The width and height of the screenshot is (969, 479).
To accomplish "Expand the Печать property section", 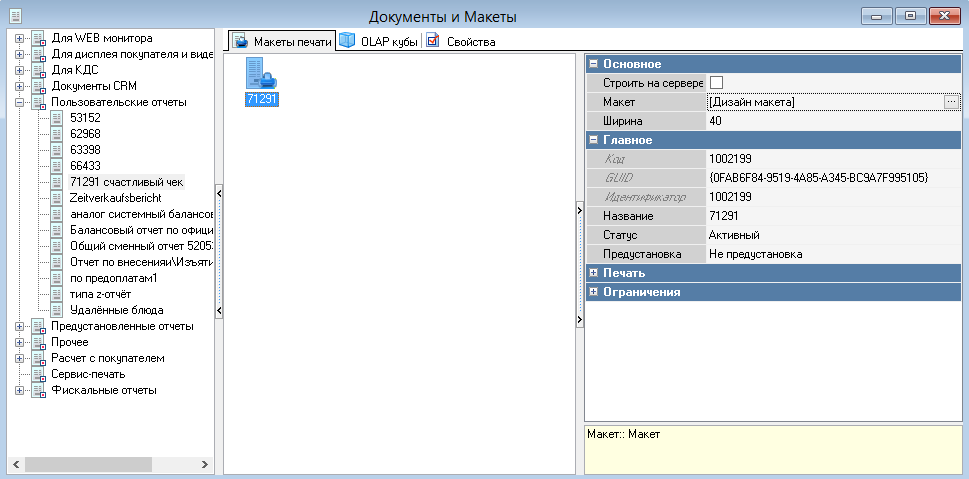I will pos(594,273).
